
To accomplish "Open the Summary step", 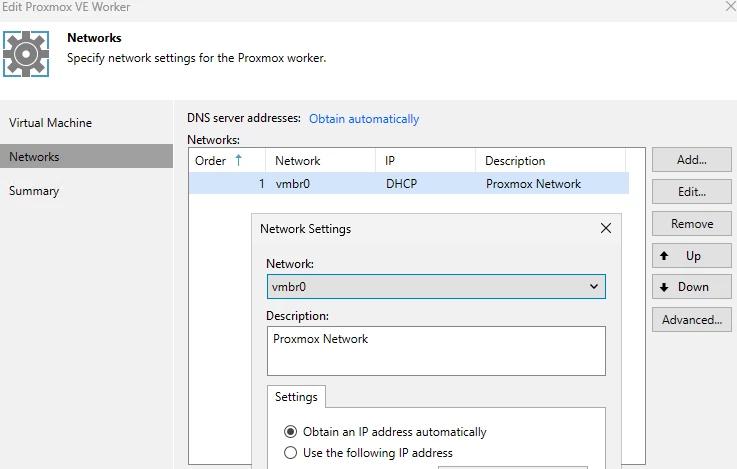I will (34, 191).
